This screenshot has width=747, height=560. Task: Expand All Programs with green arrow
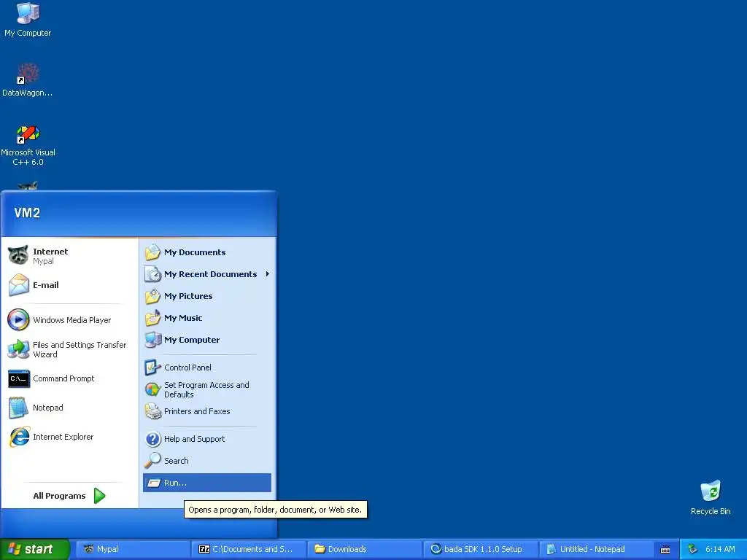[99, 496]
